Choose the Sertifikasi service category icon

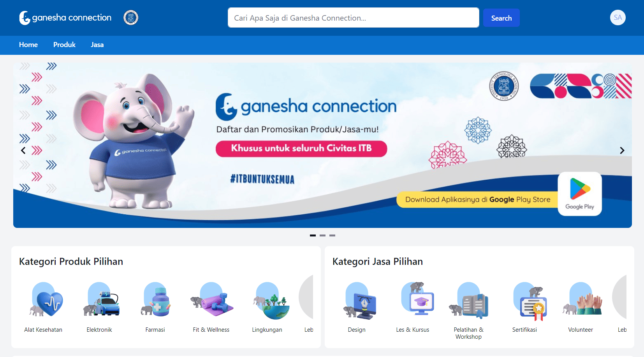pos(530,301)
